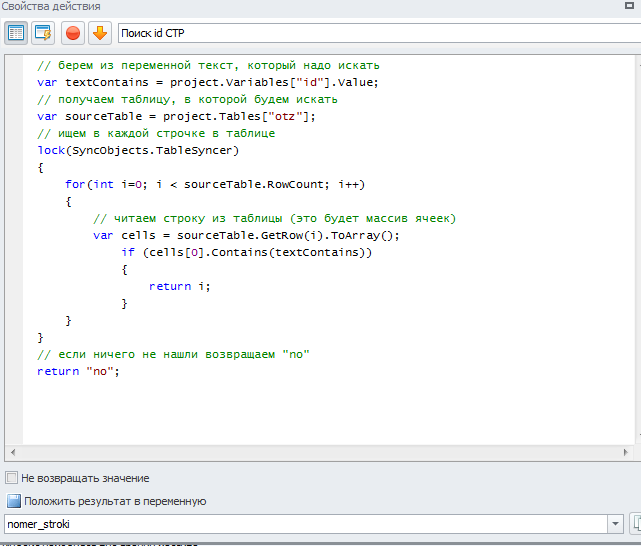641x546 pixels.
Task: Place cursor on the 'return "no";' line
Action: [x=78, y=371]
